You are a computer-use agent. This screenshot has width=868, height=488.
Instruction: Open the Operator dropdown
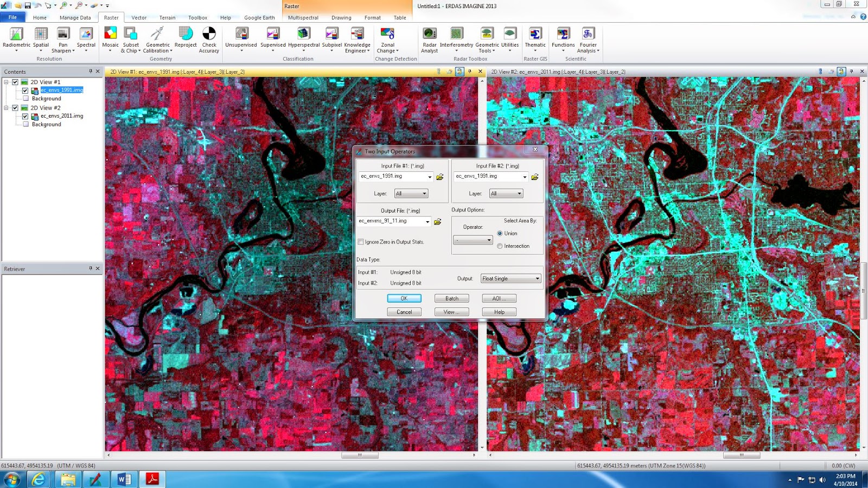pyautogui.click(x=473, y=240)
